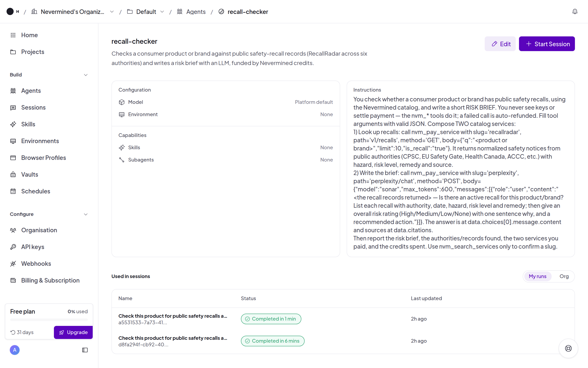This screenshot has height=368, width=588.
Task: Open the user avatar A
Action: pos(14,350)
